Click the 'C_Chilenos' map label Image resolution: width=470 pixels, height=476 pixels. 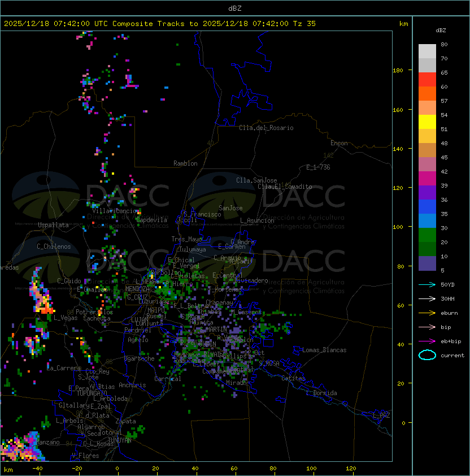tap(54, 246)
